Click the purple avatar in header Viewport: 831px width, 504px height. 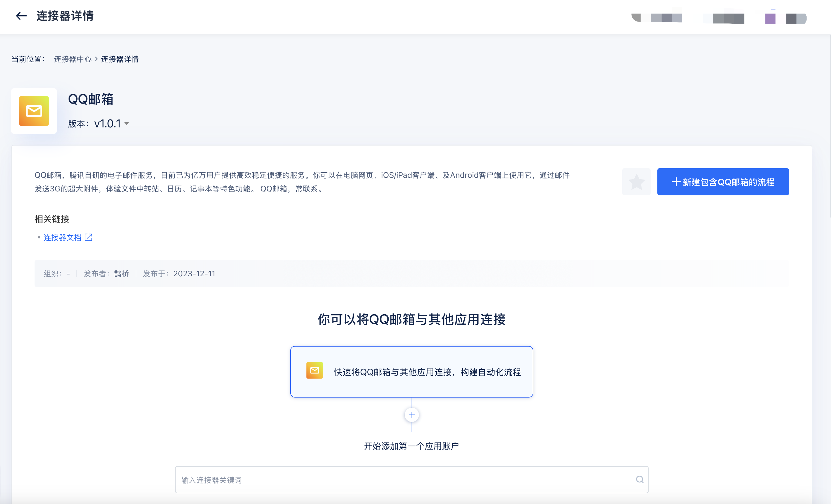coord(770,18)
